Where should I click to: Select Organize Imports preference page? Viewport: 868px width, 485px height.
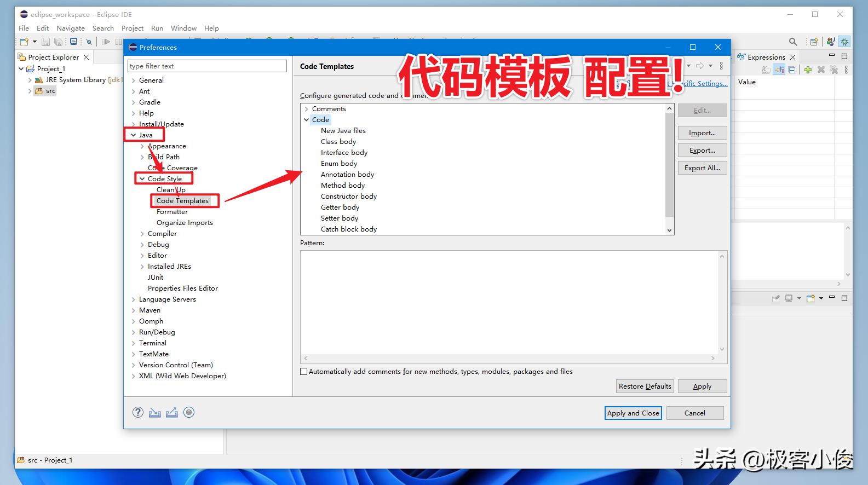point(185,222)
